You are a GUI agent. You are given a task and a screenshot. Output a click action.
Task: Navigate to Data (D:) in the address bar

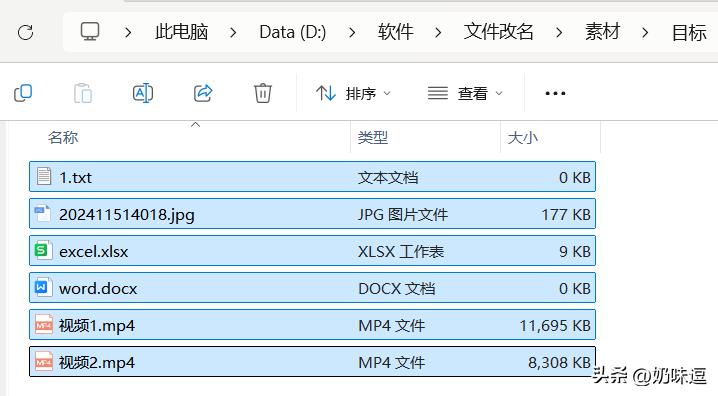(x=293, y=32)
